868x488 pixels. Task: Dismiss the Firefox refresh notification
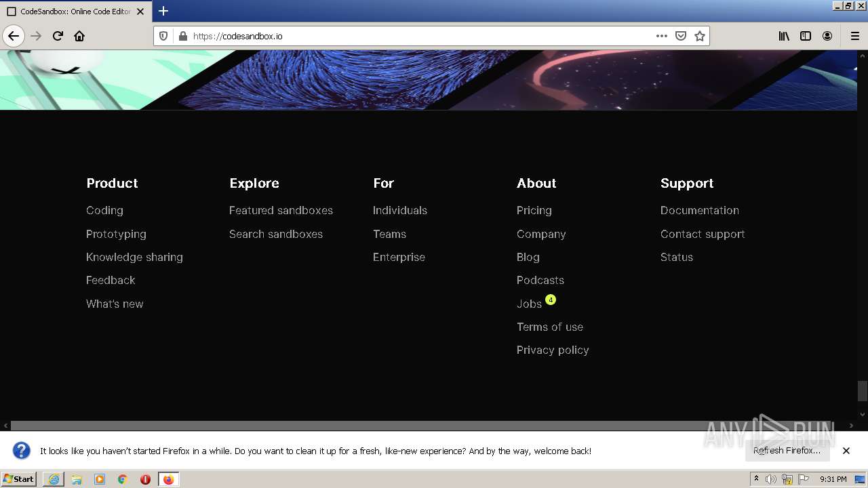(x=846, y=451)
